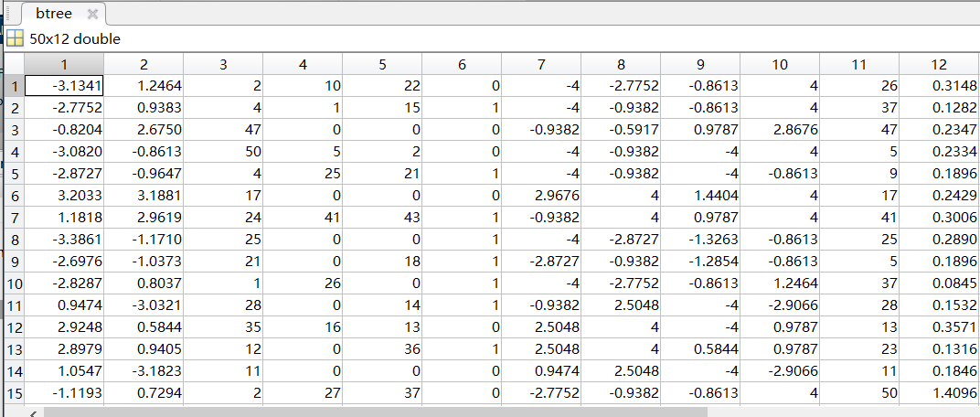Image resolution: width=980 pixels, height=417 pixels.
Task: Select row header 8
Action: [15, 241]
